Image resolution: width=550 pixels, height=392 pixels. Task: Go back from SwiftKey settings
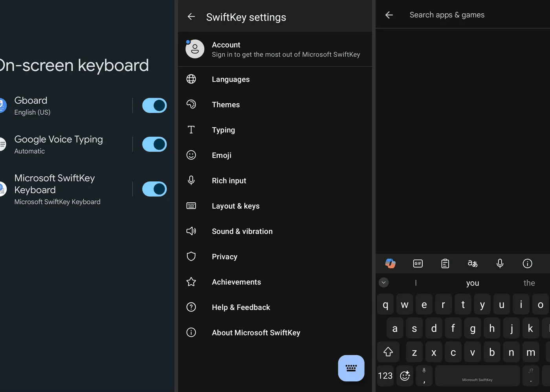(x=191, y=16)
